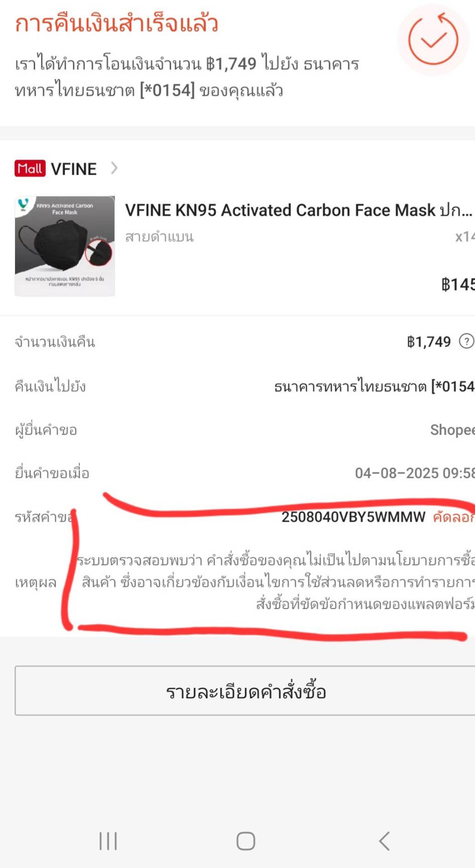This screenshot has height=868, width=475.
Task: Tap the refund amount ฿1,749 value
Action: point(429,342)
